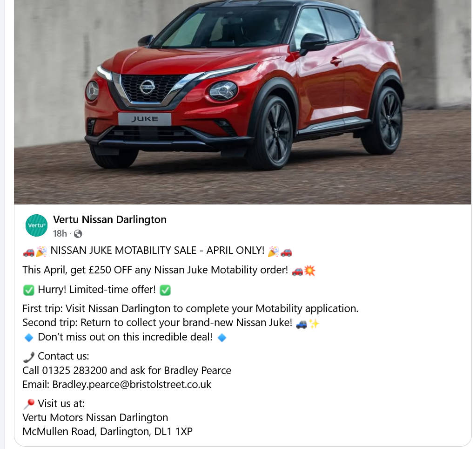This screenshot has width=476, height=449.
Task: Open Vertu Nissan Darlington page name link
Action: 110,219
